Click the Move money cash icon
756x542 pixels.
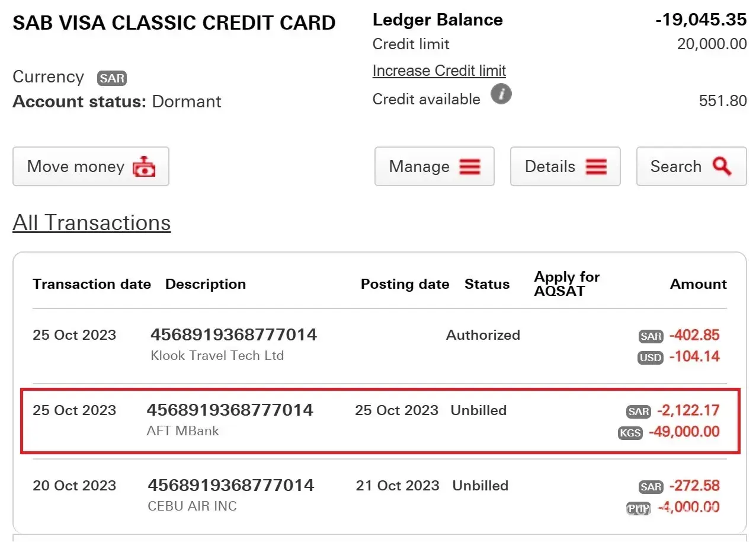pos(144,167)
